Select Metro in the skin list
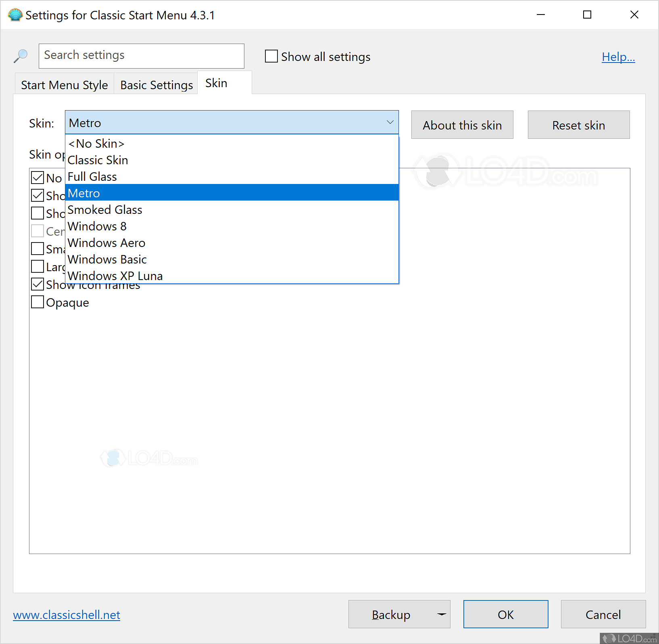 [232, 193]
